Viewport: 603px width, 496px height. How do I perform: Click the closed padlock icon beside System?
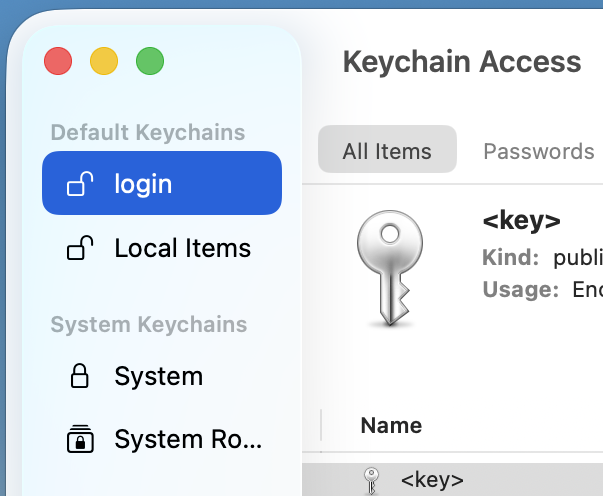click(x=79, y=376)
